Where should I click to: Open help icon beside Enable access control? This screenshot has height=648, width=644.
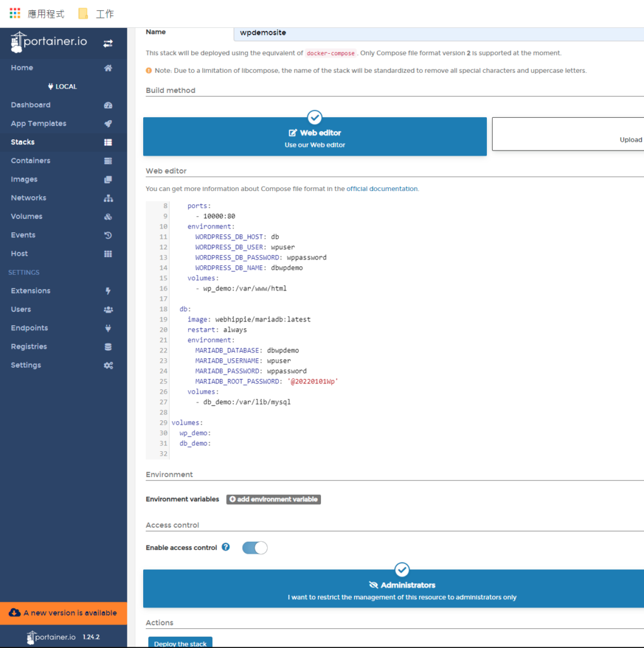226,547
